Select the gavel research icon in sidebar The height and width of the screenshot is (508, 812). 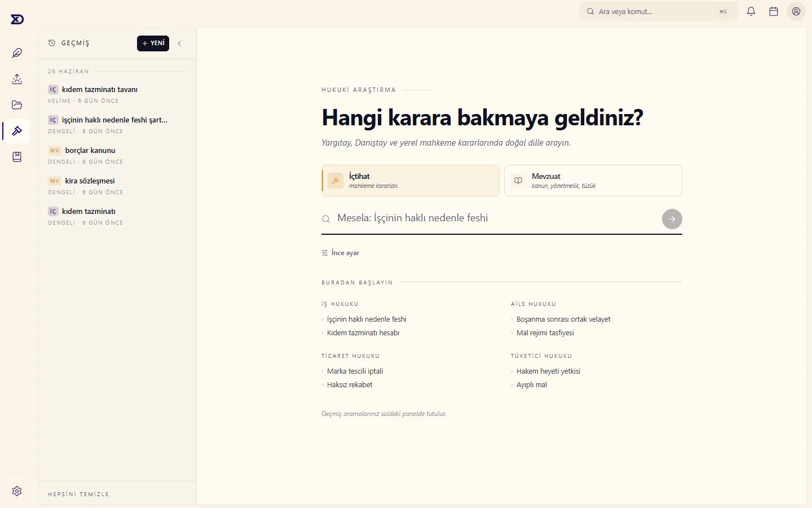click(17, 131)
